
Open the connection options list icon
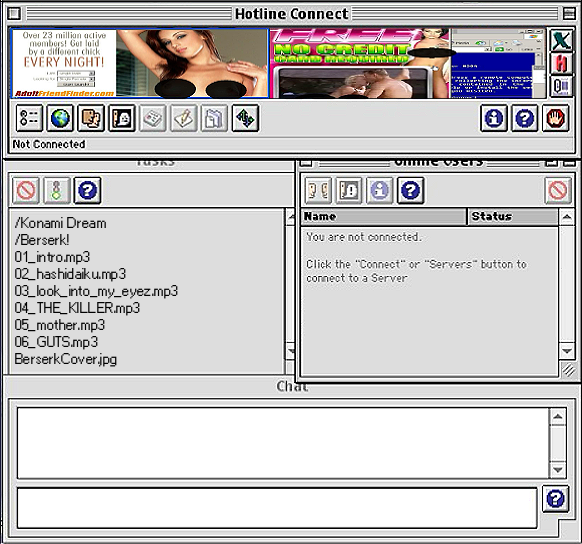(29, 118)
